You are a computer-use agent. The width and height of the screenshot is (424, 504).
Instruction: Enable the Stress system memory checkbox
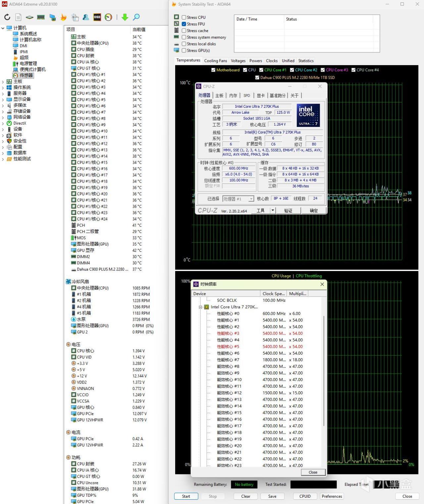[x=184, y=37]
